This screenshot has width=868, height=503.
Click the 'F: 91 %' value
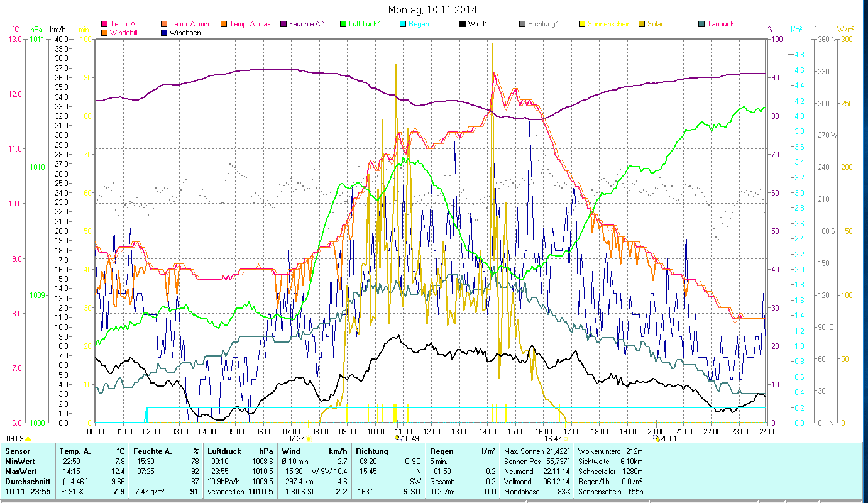[72, 492]
